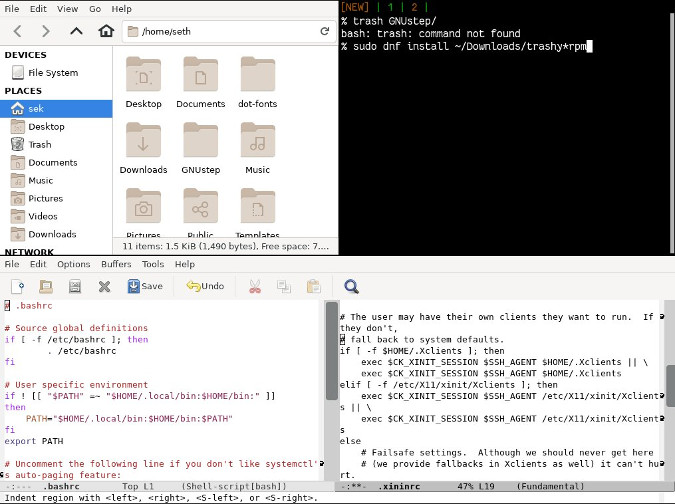Reload the file manager location
The image size is (675, 504).
coord(324,31)
